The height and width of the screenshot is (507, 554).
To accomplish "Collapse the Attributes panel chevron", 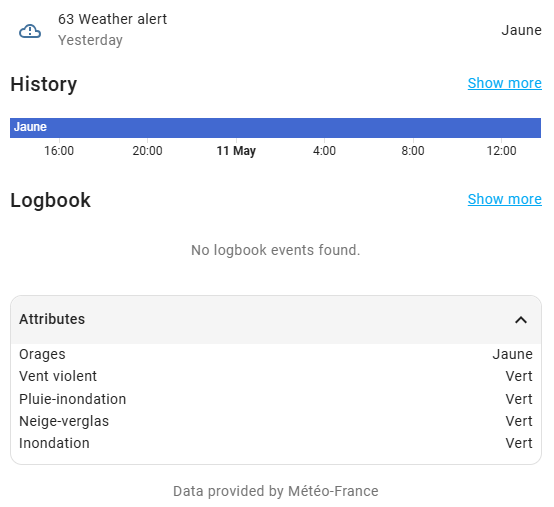I will pyautogui.click(x=521, y=320).
